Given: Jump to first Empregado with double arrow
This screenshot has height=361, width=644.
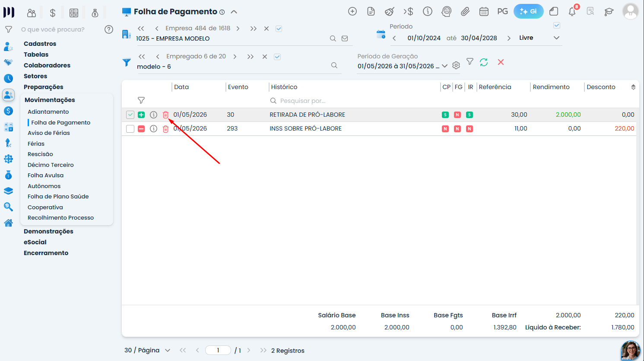Looking at the screenshot, I should pyautogui.click(x=142, y=57).
